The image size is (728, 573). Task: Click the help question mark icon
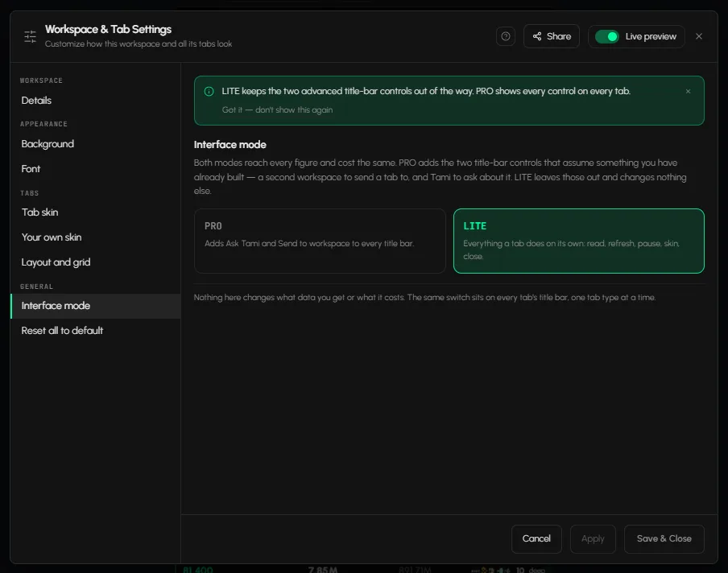click(506, 36)
